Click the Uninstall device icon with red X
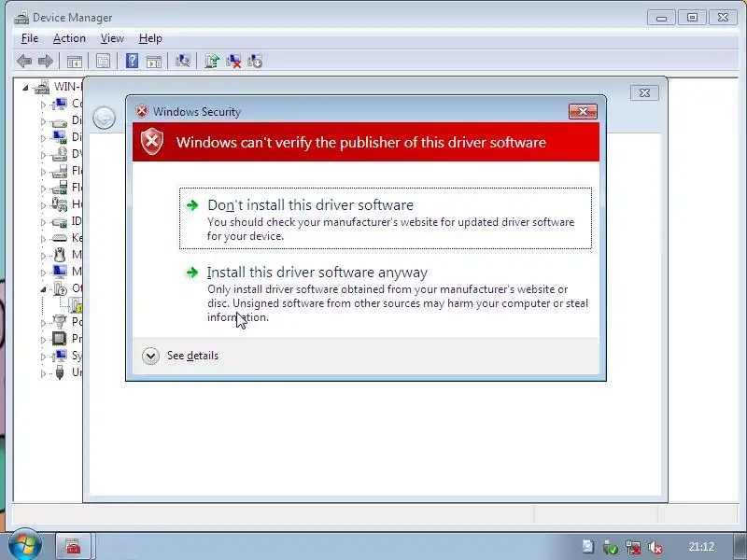Image resolution: width=747 pixels, height=560 pixels. pyautogui.click(x=233, y=61)
